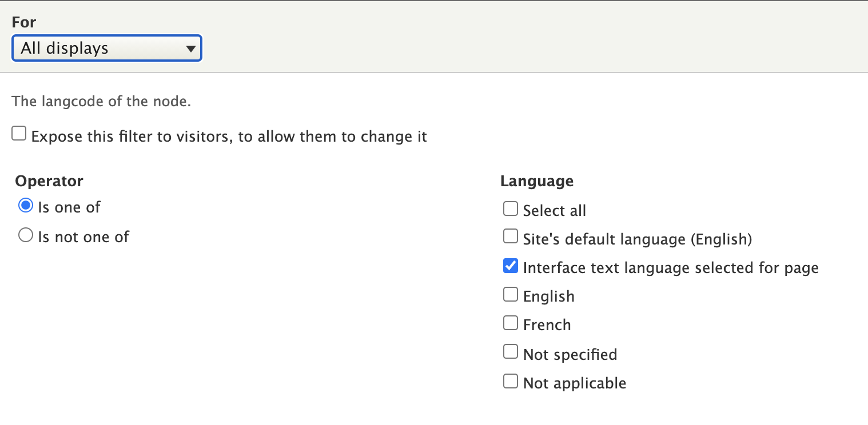Enable Site's default language (English)

[x=510, y=236]
